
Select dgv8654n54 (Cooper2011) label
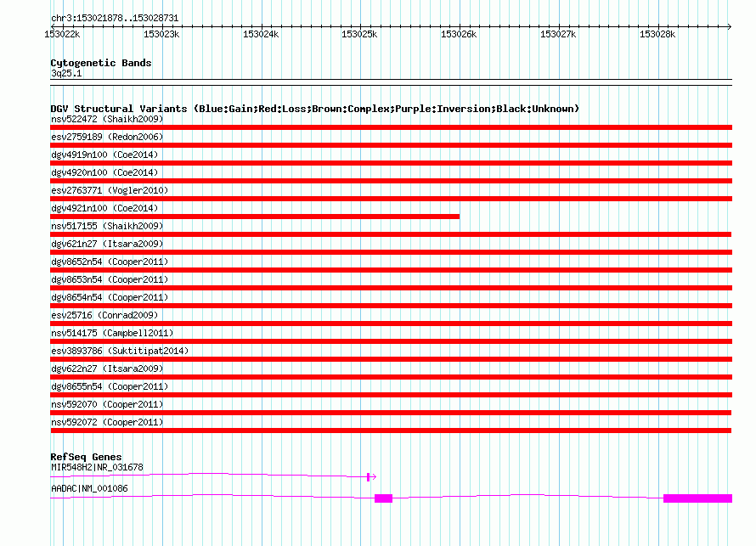click(110, 297)
